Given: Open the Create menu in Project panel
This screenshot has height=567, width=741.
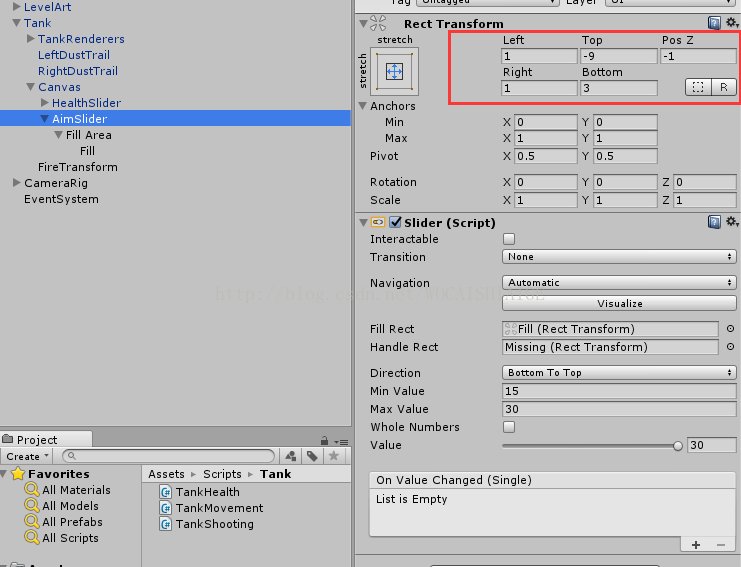Looking at the screenshot, I should coord(27,456).
